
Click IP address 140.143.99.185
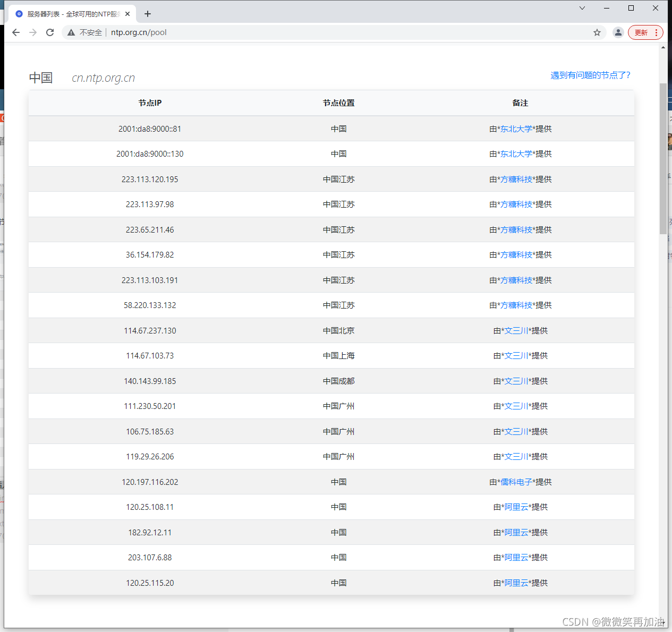(x=150, y=381)
